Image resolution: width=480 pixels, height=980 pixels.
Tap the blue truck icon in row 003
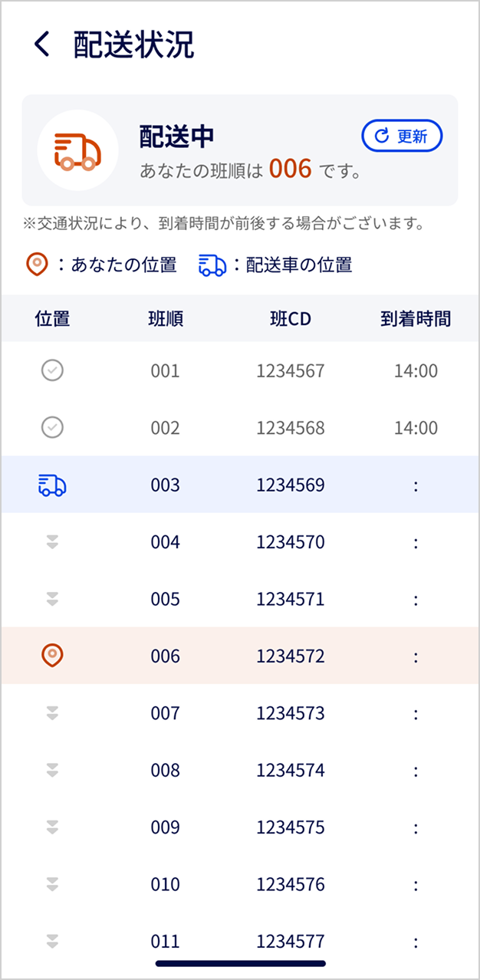tap(52, 485)
